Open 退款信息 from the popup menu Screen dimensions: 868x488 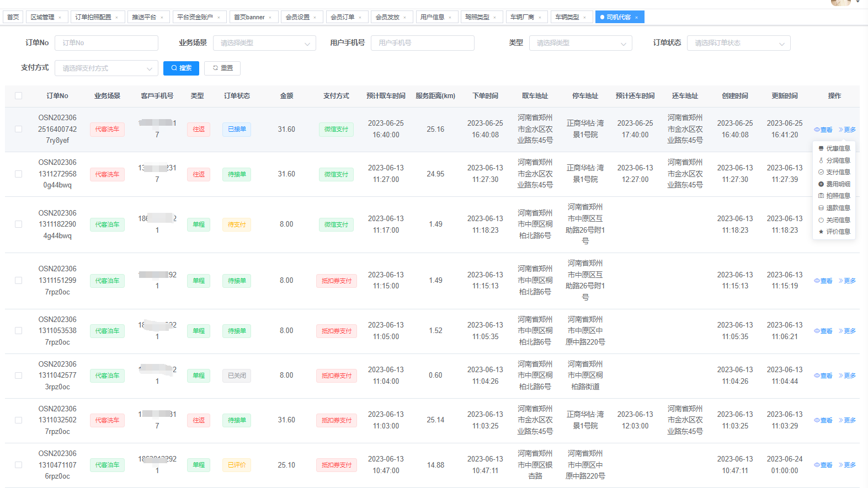point(834,208)
